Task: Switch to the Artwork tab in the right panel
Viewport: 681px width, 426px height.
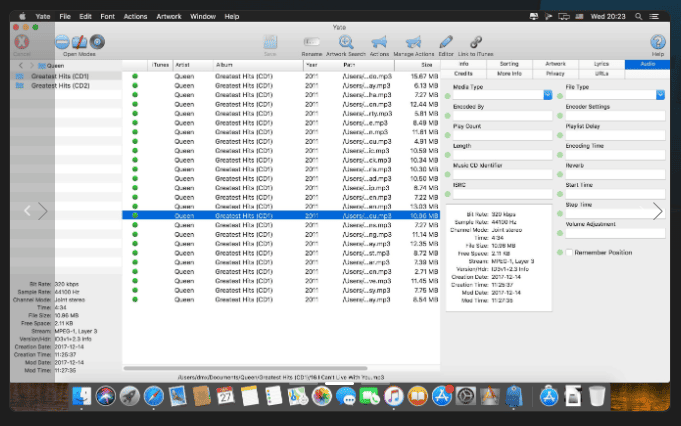Action: pos(555,64)
